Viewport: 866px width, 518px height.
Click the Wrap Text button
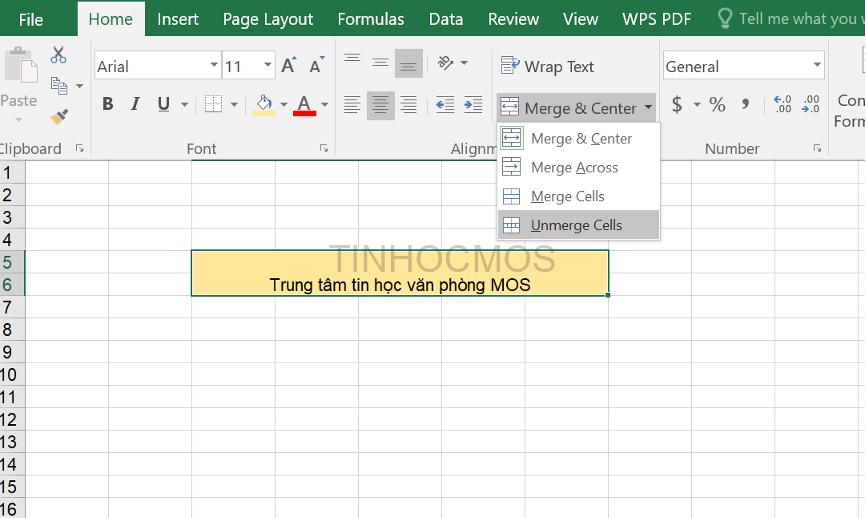click(547, 66)
